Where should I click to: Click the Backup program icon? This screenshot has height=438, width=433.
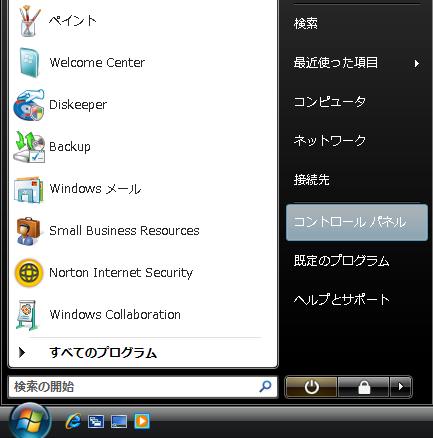click(29, 147)
